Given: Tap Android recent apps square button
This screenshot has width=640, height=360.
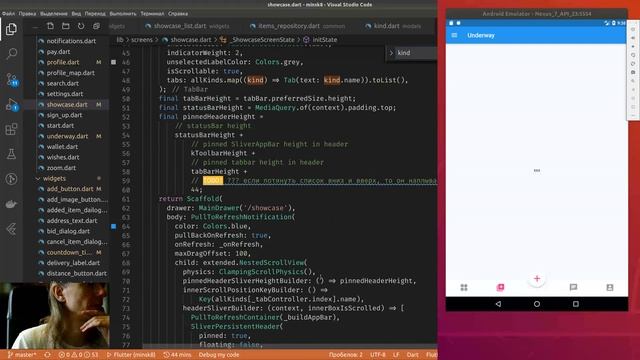Looking at the screenshot, I should pyautogui.click(x=576, y=304).
